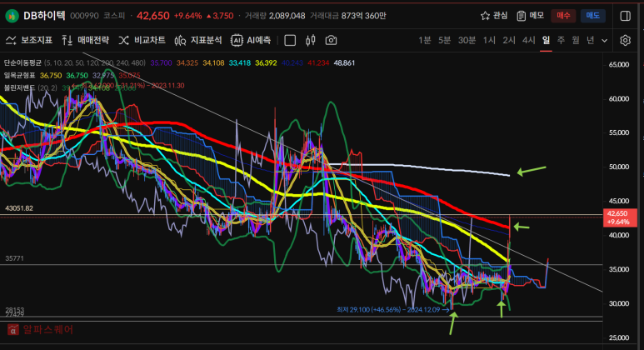
Task: Select 월 monthly timeframe
Action: pos(576,40)
